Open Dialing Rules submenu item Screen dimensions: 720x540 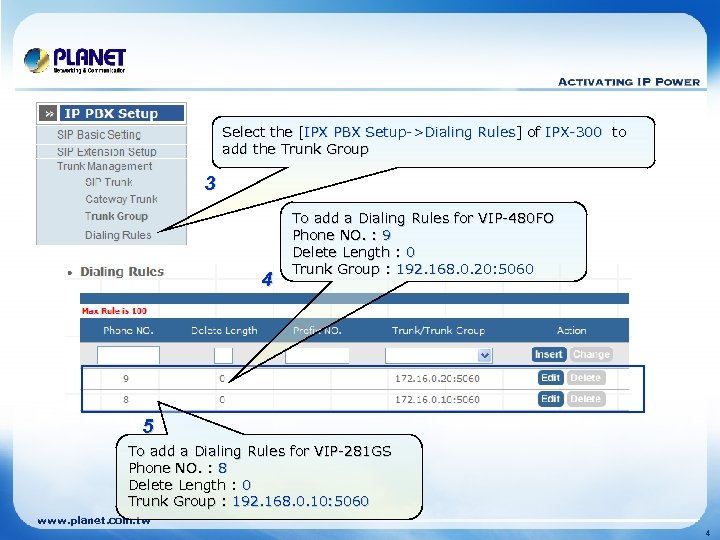(118, 235)
